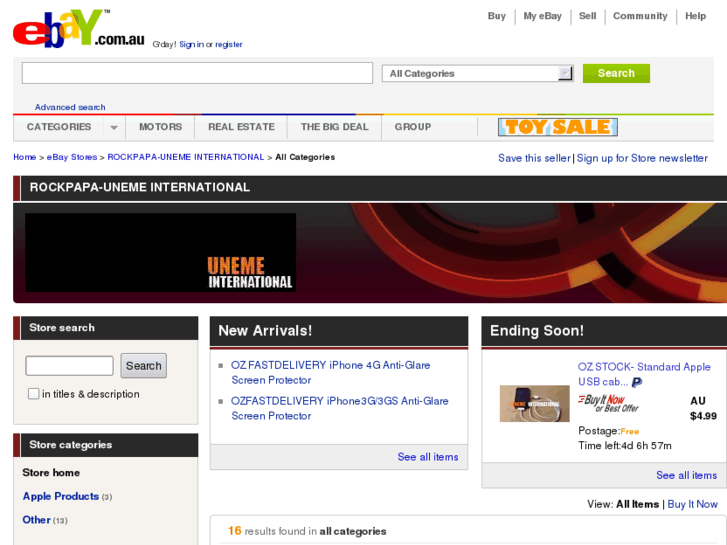727x545 pixels.
Task: Click the USB cable product thumbnail
Action: coord(535,404)
